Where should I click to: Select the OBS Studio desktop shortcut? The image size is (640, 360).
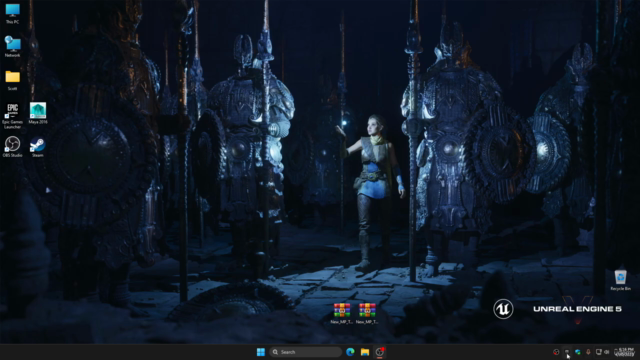(x=12, y=147)
